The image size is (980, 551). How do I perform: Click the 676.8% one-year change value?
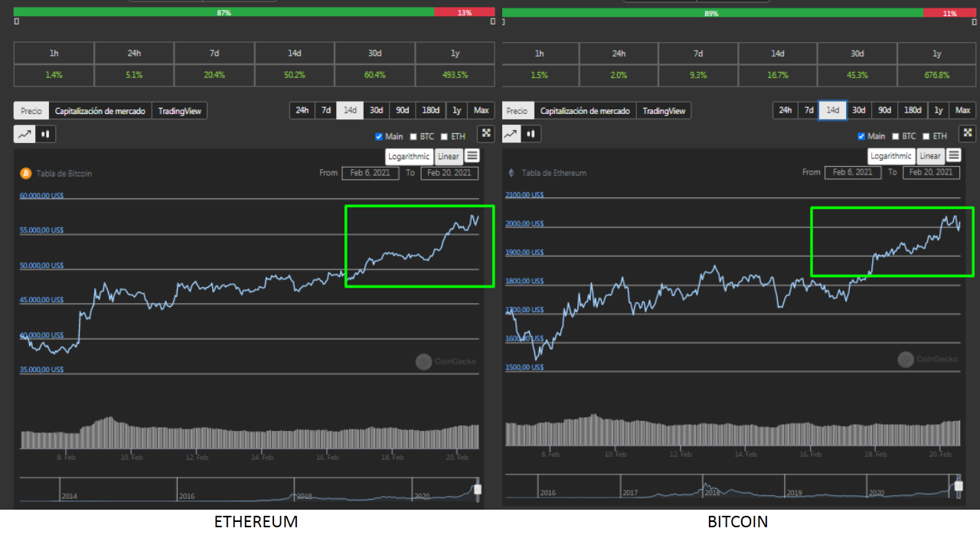[x=936, y=75]
